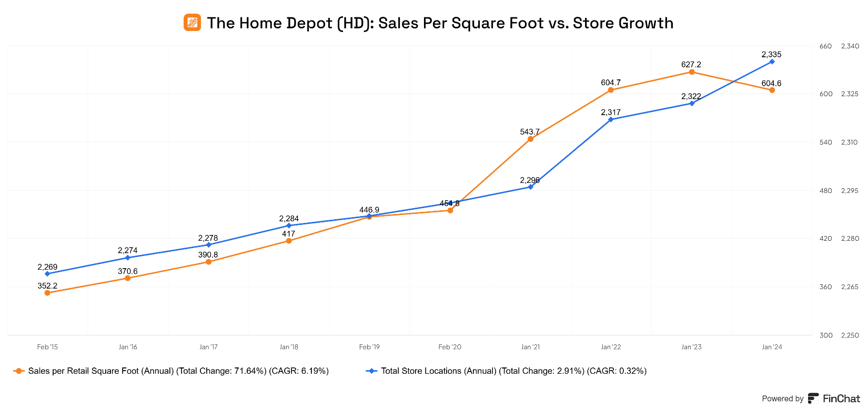868x410 pixels.
Task: Click the x-axis label 'Jan '24'
Action: point(772,347)
